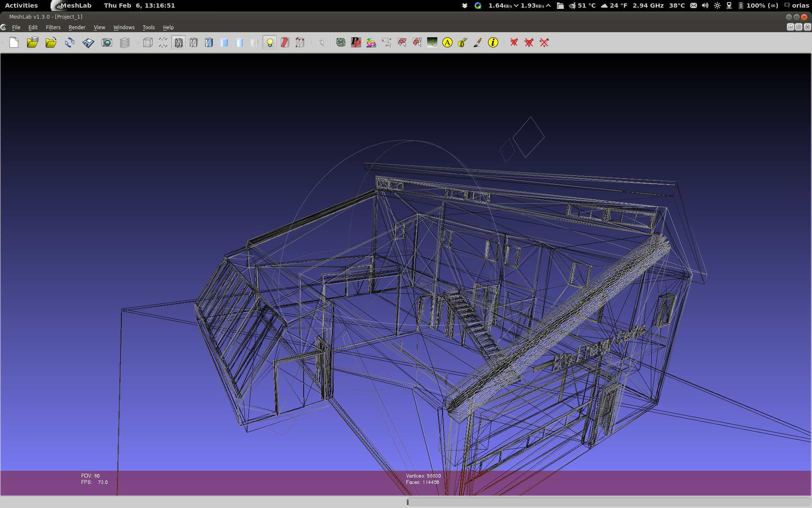Toggle the Light on/off bulb
The image size is (812, 508).
pyautogui.click(x=270, y=42)
